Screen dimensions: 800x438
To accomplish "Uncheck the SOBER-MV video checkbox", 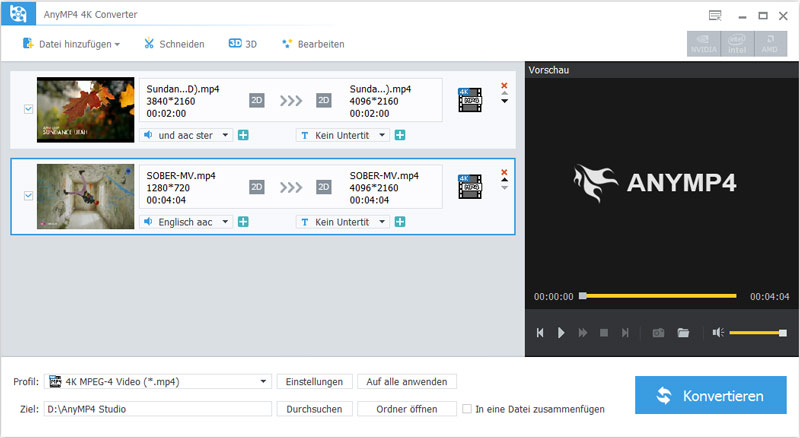I will coord(29,196).
